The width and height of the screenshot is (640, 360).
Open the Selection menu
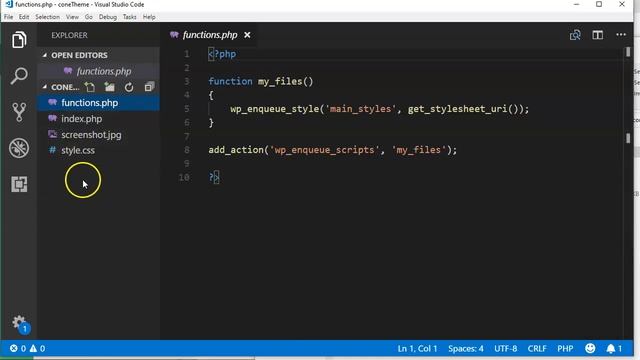point(47,17)
